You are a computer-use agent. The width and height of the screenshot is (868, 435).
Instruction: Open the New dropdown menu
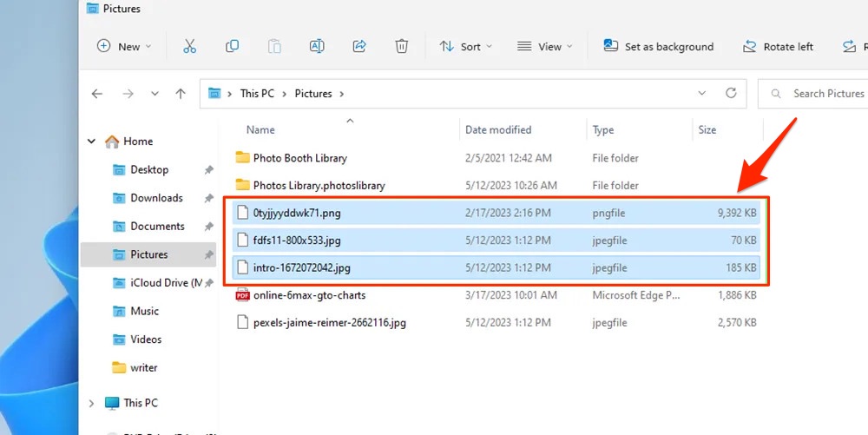124,47
